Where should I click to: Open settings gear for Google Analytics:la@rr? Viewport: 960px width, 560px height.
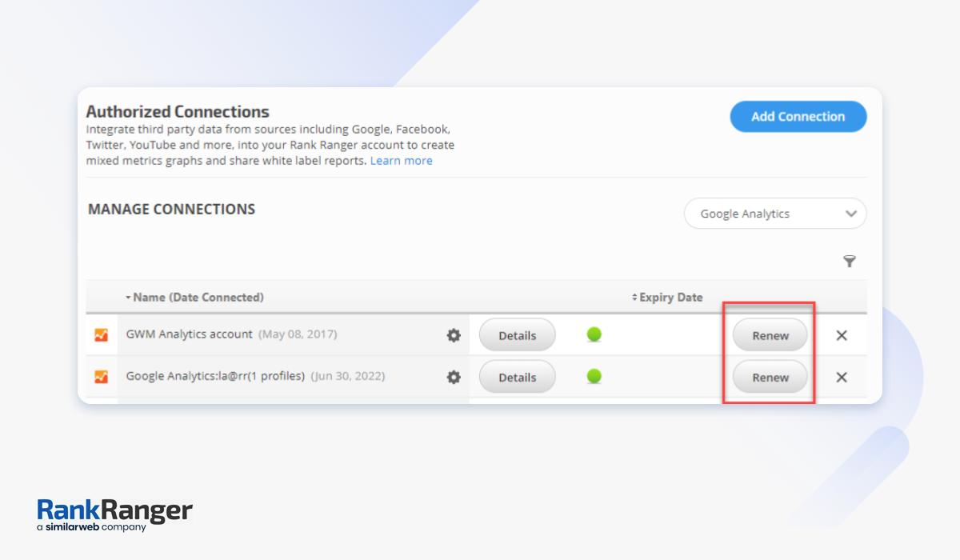454,377
